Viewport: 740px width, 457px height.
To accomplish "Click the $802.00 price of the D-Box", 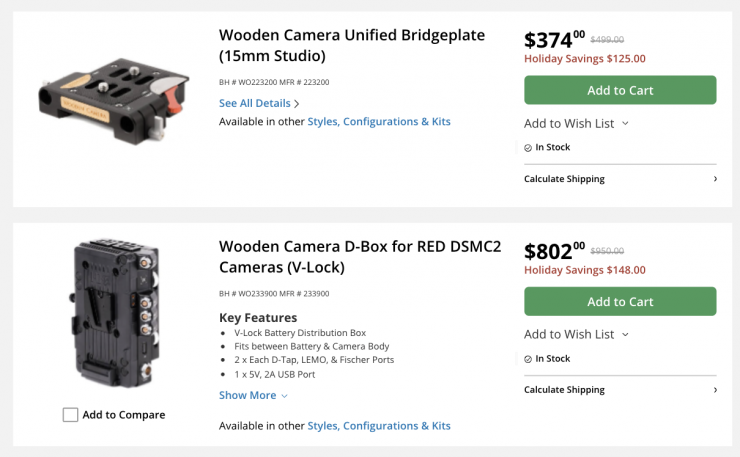I will (x=554, y=250).
